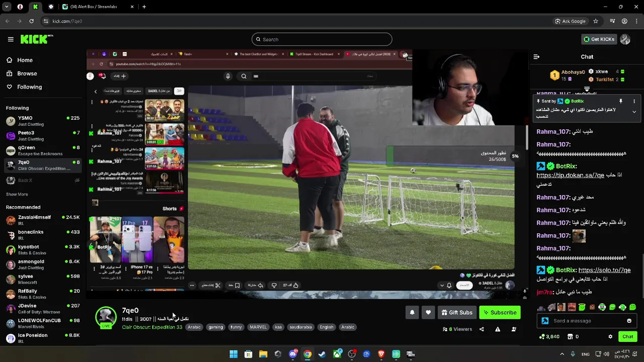Click the Send a message field
The image size is (644, 362).
point(587,321)
